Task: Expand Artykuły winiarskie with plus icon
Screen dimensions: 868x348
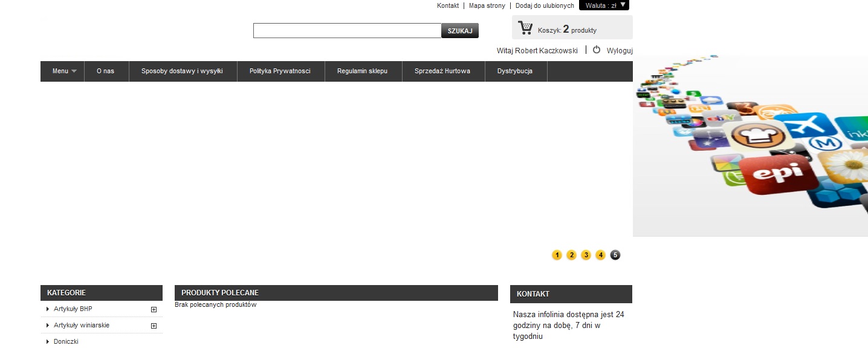Action: coord(154,326)
